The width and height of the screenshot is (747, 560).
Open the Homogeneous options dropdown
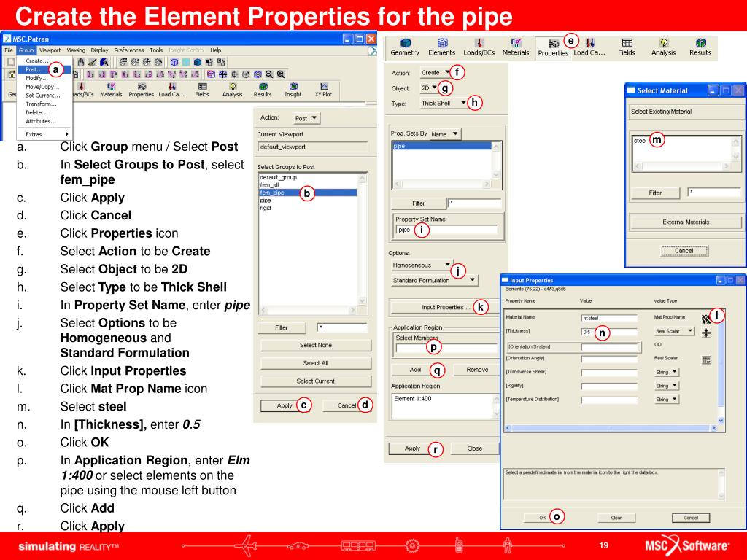tap(422, 265)
